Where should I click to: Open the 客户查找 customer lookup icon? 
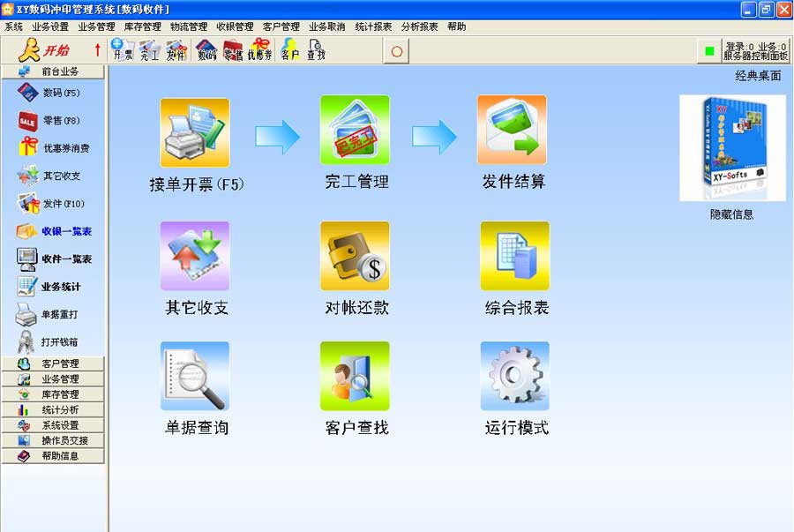(x=355, y=375)
